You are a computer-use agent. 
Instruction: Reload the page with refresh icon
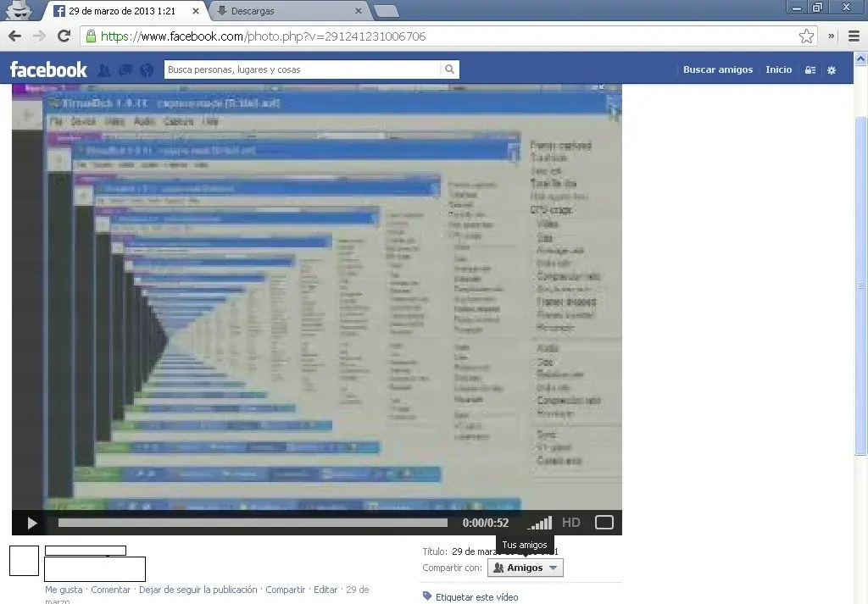coord(64,36)
